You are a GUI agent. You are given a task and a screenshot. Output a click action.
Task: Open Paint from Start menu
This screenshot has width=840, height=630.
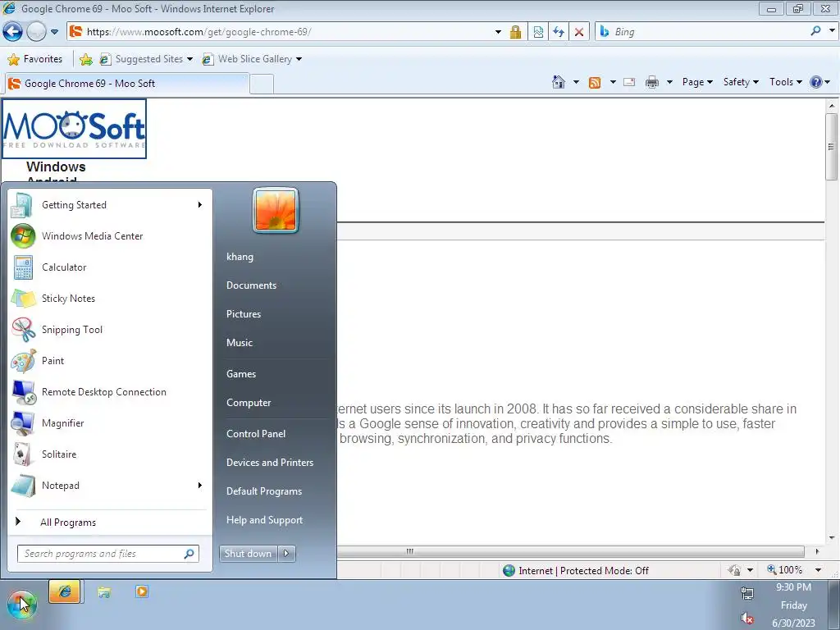[x=110, y=361]
